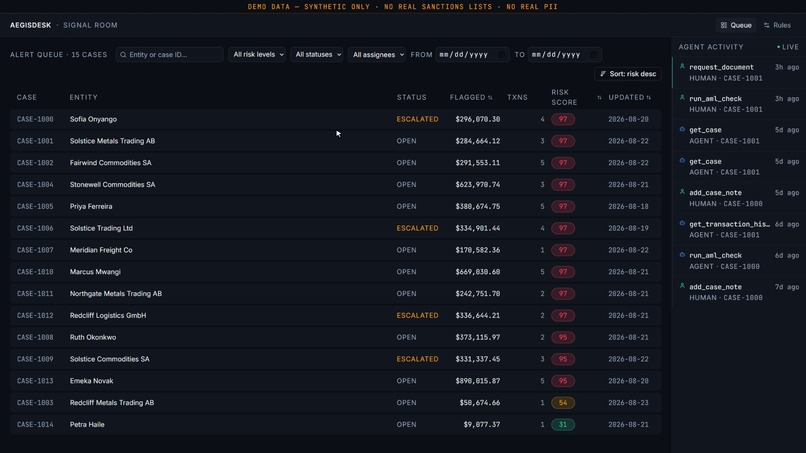The image size is (806, 453).
Task: Click the Sort: risk desc button
Action: (628, 74)
